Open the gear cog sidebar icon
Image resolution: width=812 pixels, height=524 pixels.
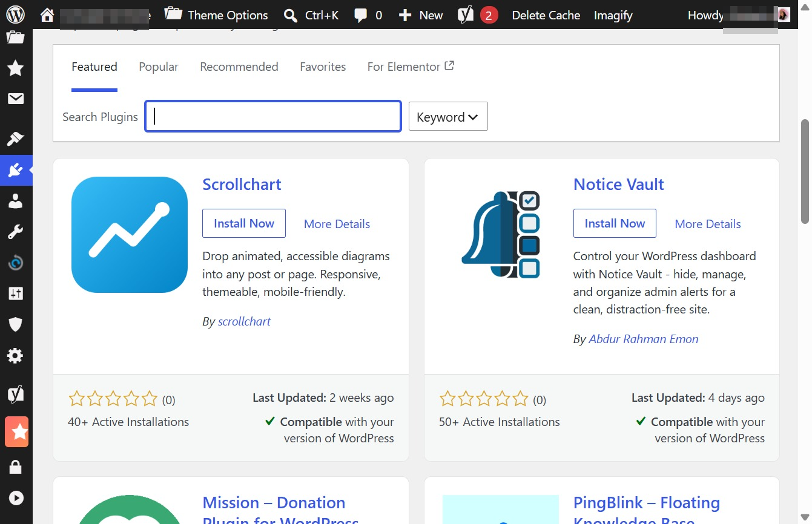(x=15, y=355)
